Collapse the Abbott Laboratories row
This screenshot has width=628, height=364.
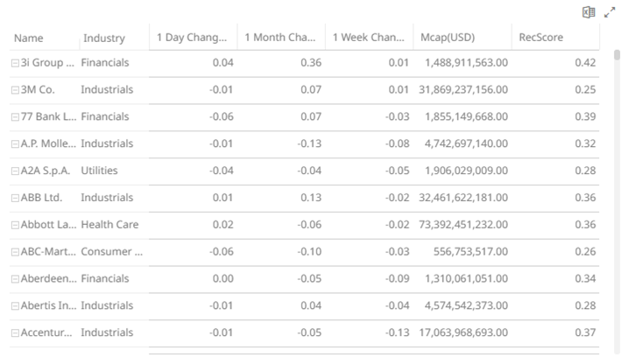[x=15, y=225]
